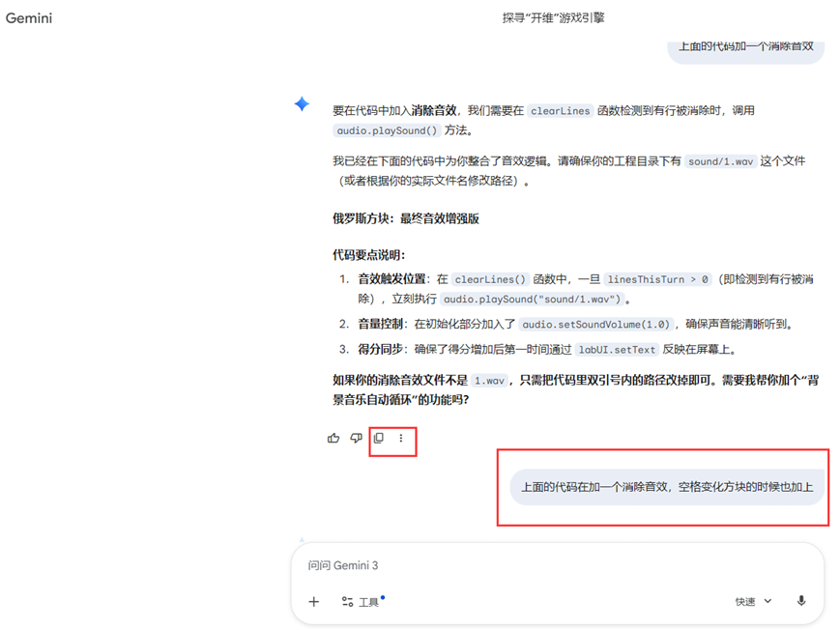Image resolution: width=840 pixels, height=631 pixels.
Task: Click the list item label 得分同步
Action: click(380, 349)
